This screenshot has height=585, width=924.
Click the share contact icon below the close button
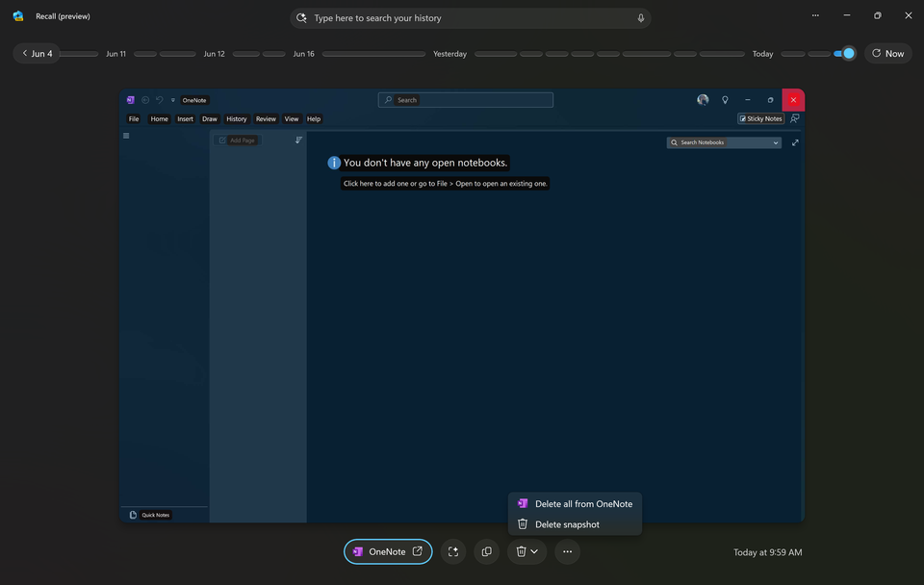(x=794, y=117)
